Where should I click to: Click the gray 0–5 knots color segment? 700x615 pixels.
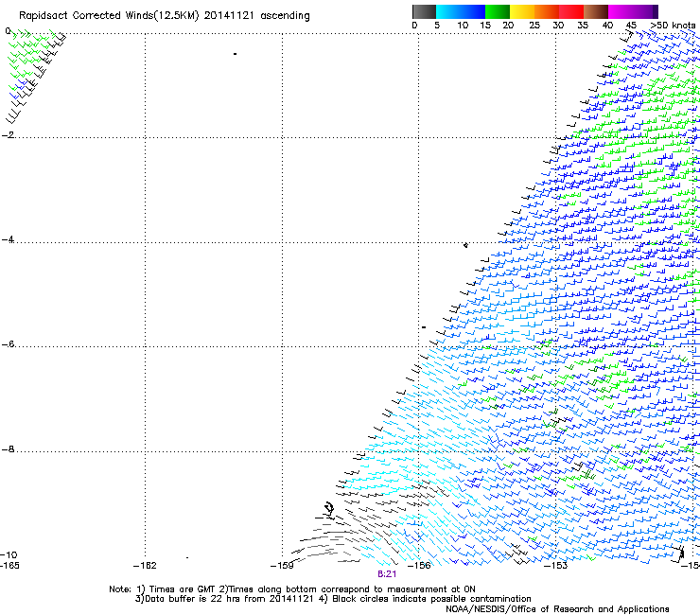click(424, 11)
